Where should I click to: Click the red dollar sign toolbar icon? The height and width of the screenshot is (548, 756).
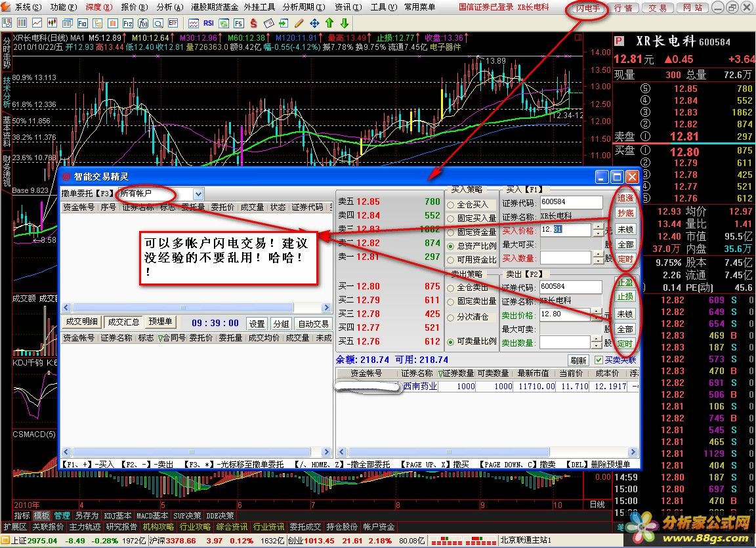(x=253, y=23)
